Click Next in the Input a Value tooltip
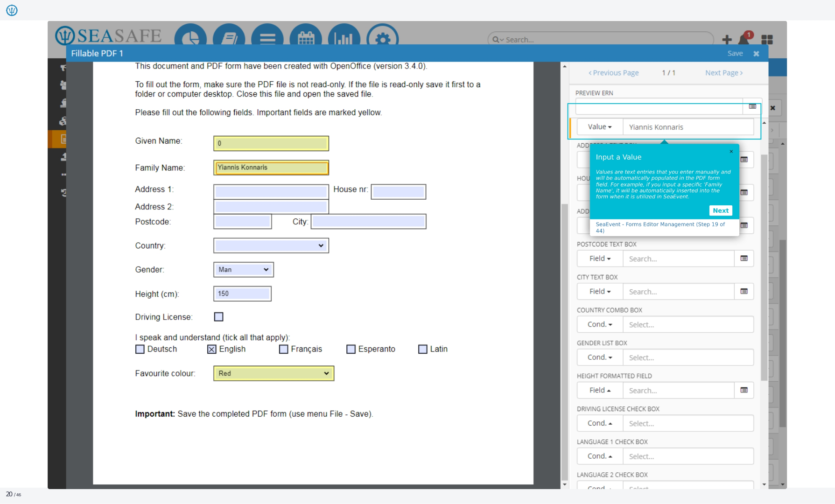 coord(721,210)
